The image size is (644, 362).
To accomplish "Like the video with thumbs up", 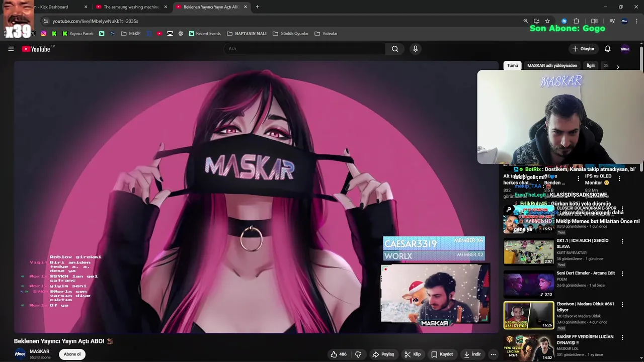I will pyautogui.click(x=338, y=354).
